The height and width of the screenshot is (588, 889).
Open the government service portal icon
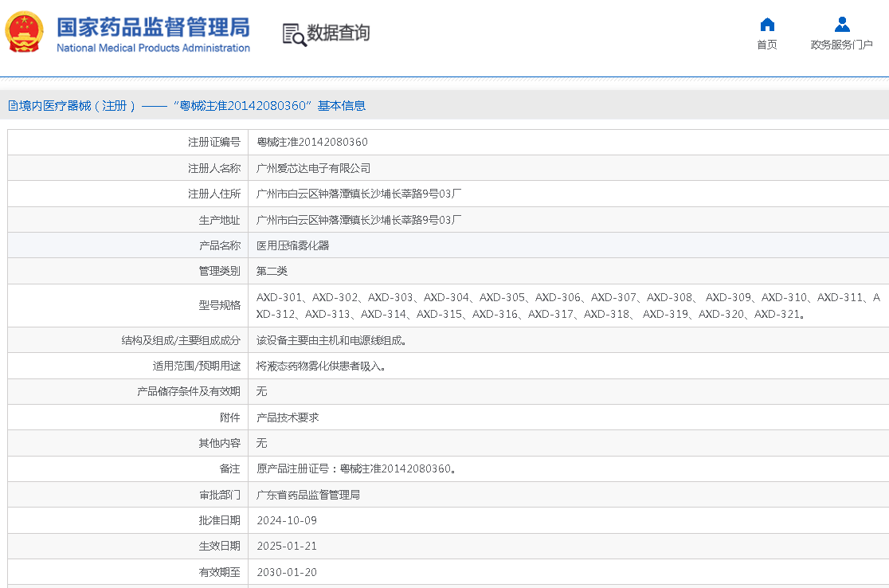click(842, 25)
